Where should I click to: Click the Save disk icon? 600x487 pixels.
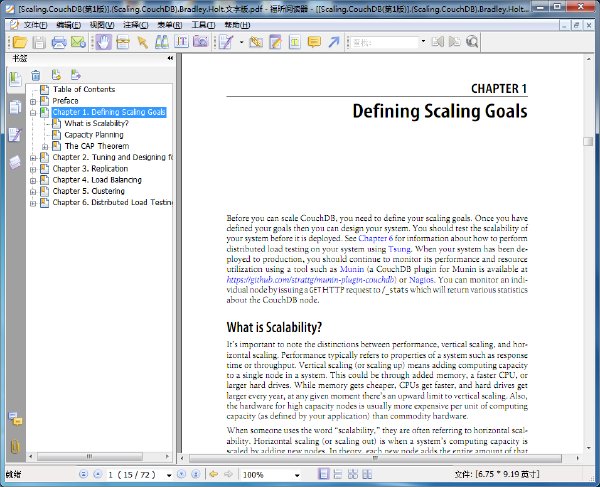click(39, 42)
